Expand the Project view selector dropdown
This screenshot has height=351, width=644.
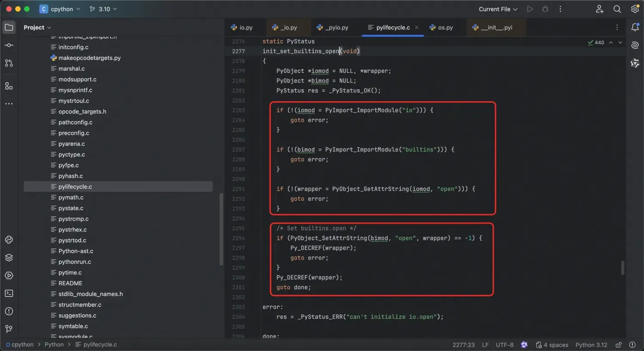37,28
